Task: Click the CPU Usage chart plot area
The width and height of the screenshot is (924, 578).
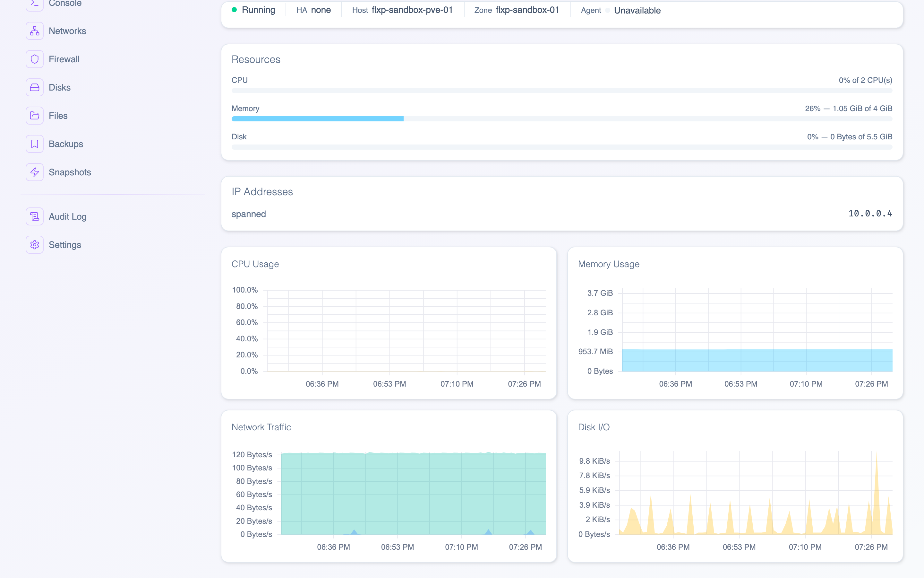Action: coord(406,331)
